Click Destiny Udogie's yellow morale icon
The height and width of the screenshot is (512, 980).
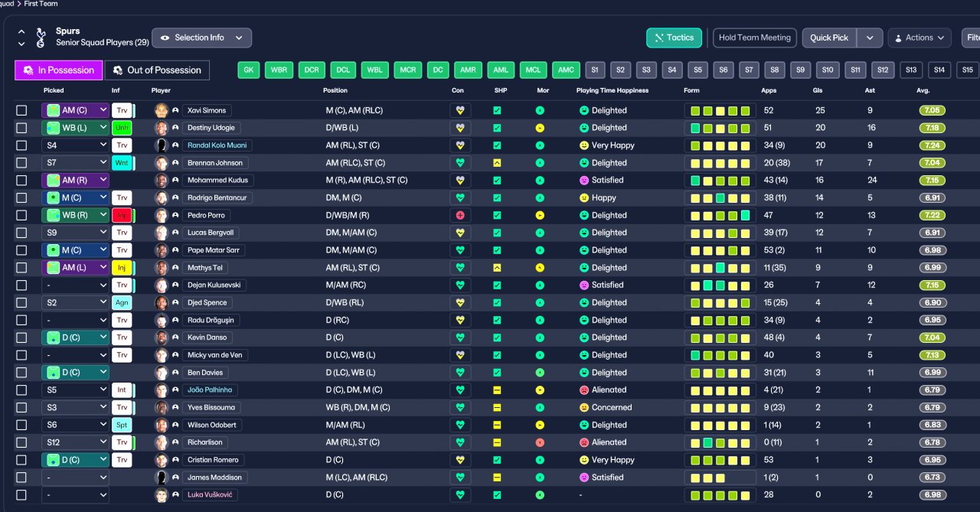540,128
